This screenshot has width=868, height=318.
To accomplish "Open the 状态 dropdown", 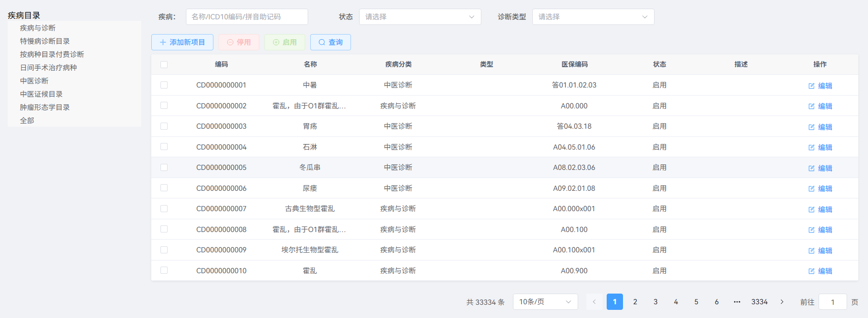I will (x=420, y=17).
